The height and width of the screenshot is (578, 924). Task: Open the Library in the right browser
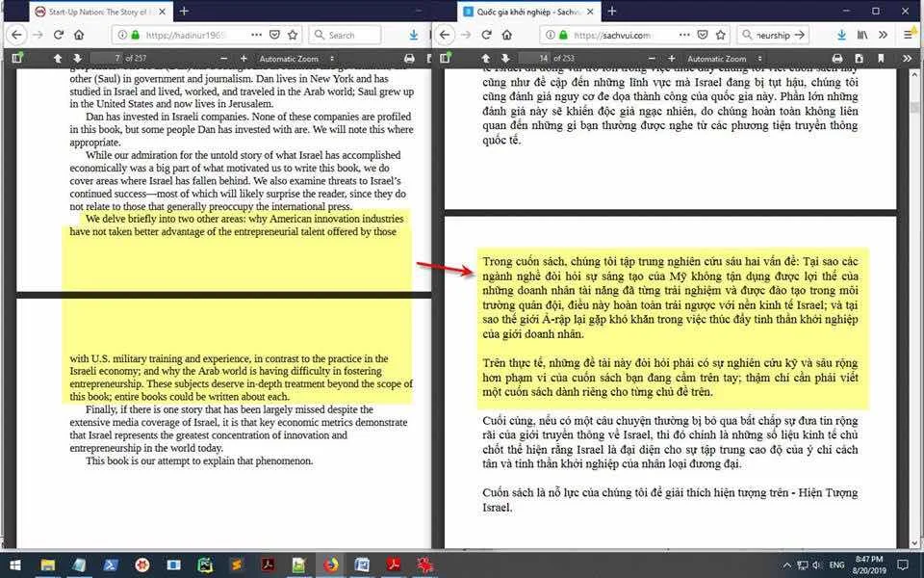(x=862, y=35)
